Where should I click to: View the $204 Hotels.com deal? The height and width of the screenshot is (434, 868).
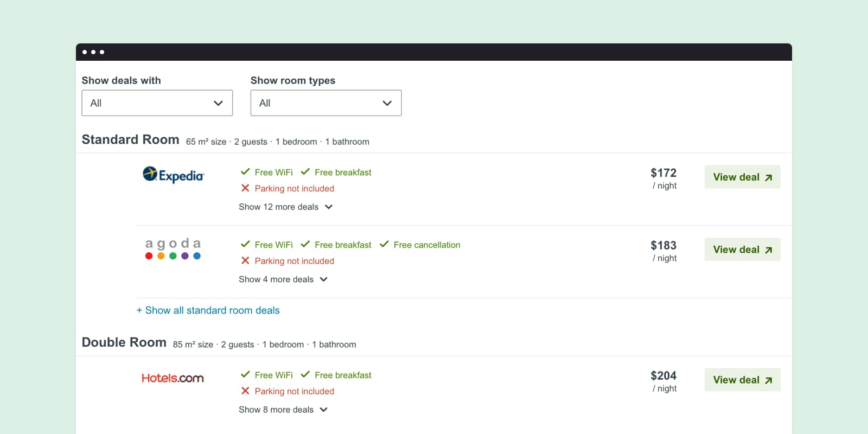(742, 380)
